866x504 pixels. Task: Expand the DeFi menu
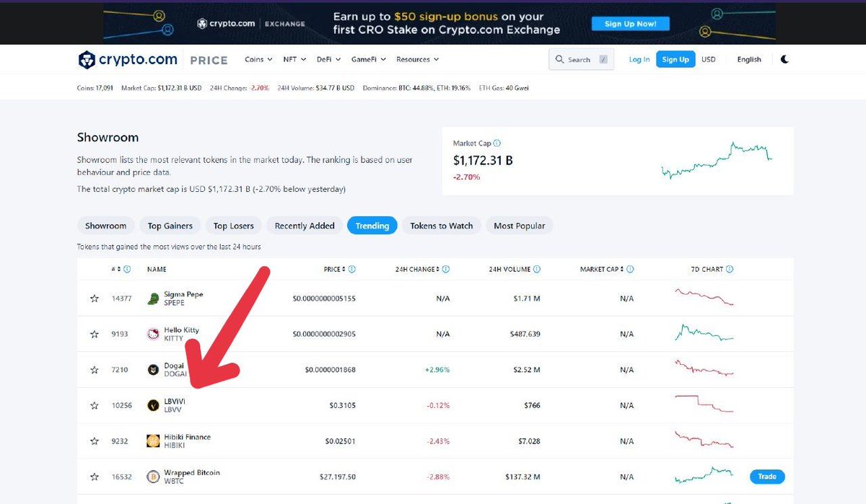329,59
